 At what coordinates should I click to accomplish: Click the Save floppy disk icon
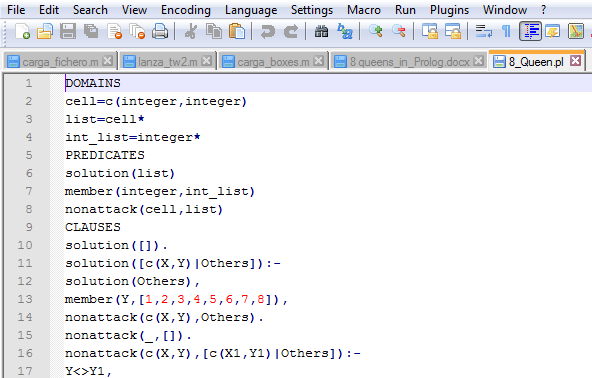pos(68,31)
